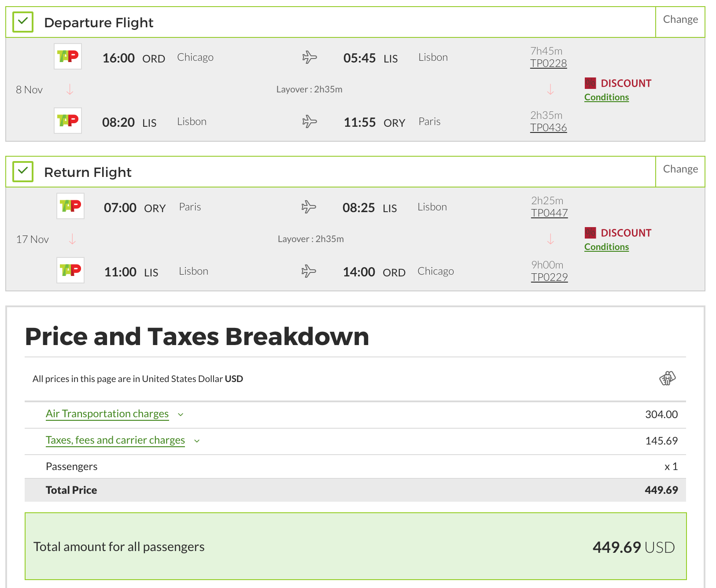Click the TAP airline logo for Chicago departure

[68, 56]
